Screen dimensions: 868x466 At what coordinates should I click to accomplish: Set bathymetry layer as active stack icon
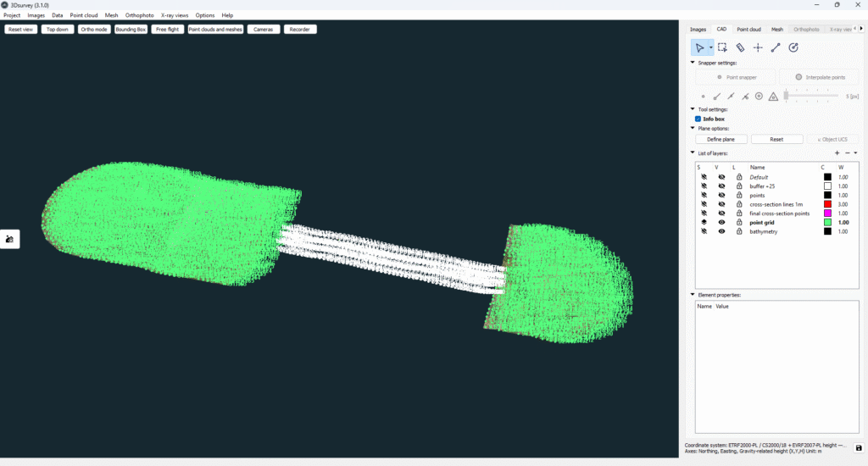[x=704, y=231]
